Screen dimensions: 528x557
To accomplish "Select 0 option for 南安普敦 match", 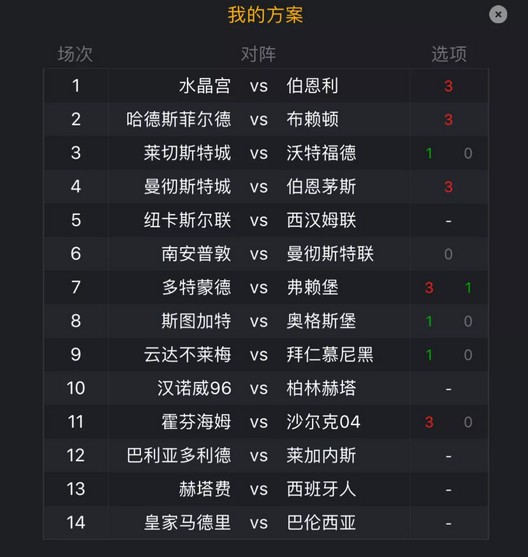I will coord(448,254).
